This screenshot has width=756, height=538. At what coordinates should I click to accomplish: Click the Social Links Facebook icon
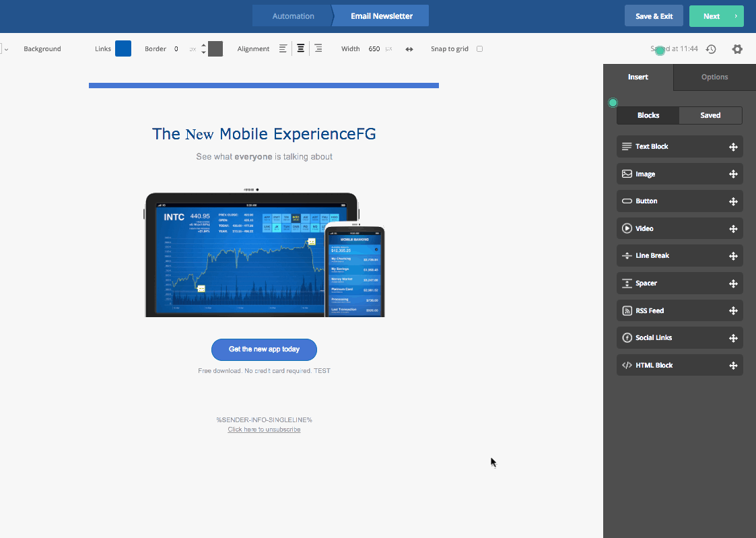[627, 338]
